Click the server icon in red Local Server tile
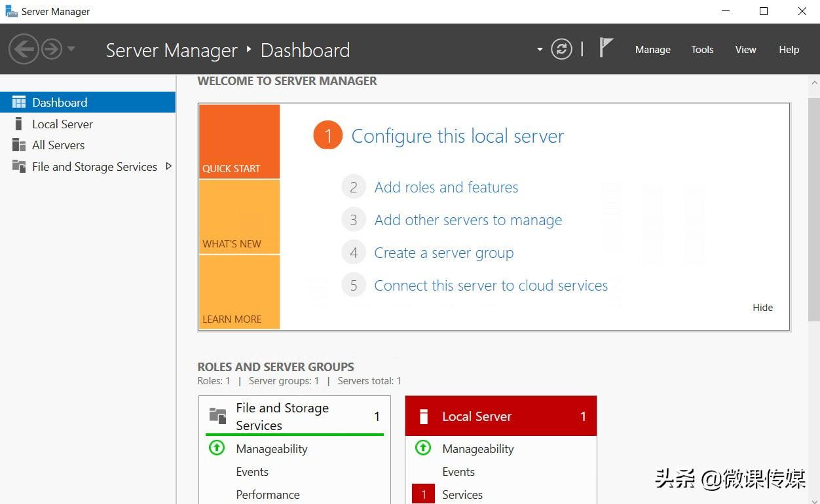820x504 pixels. click(x=424, y=416)
